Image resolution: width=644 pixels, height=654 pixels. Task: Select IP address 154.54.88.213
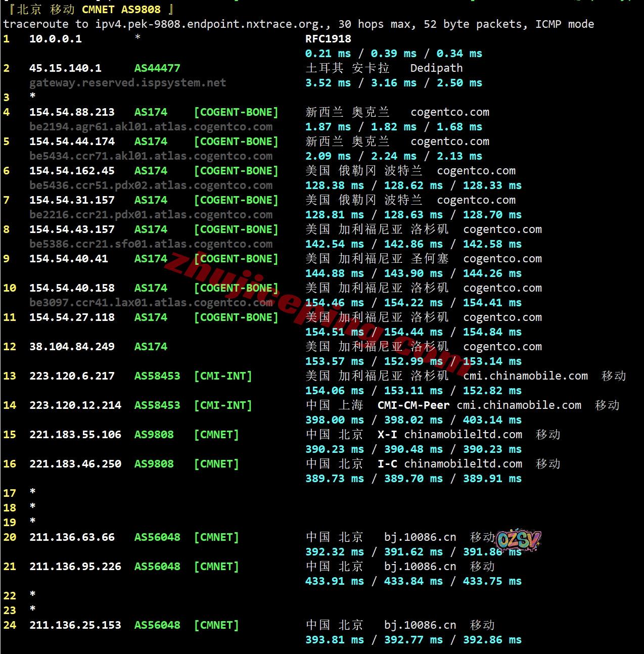point(72,112)
